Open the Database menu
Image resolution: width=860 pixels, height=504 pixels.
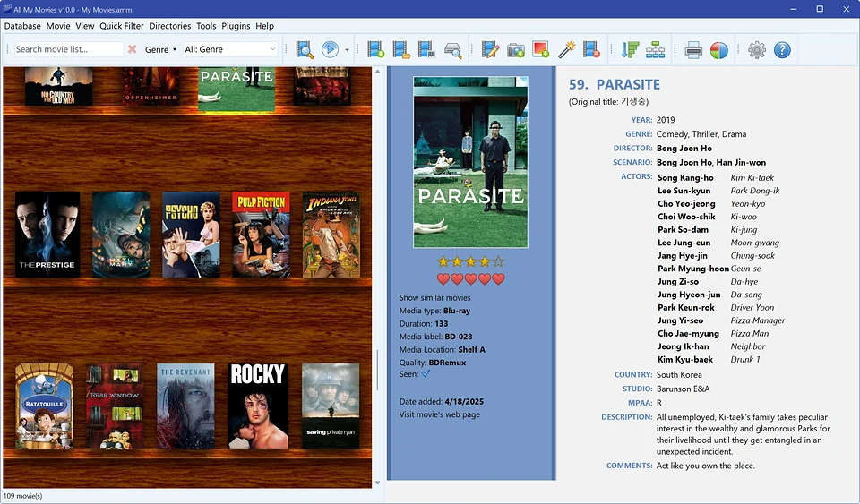coord(22,26)
